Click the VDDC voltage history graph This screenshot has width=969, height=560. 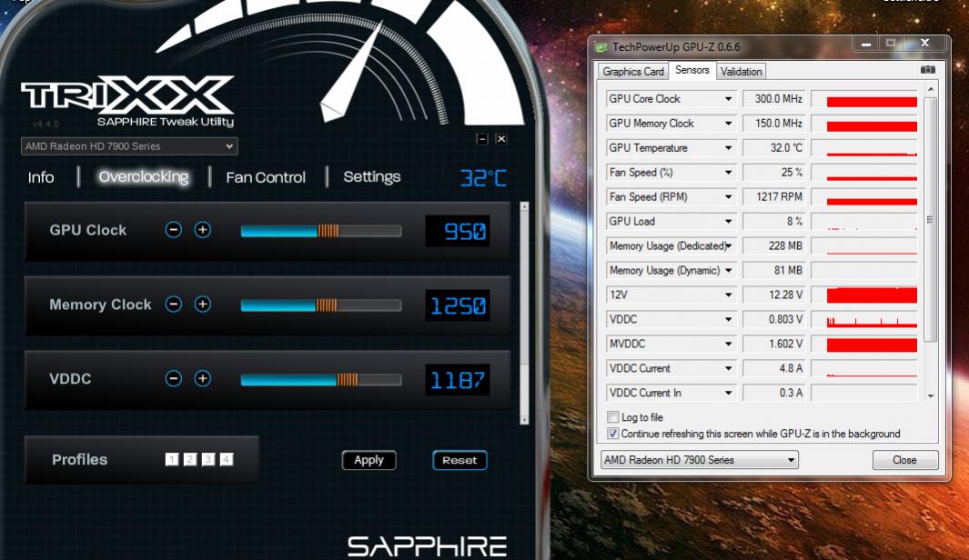(x=864, y=319)
